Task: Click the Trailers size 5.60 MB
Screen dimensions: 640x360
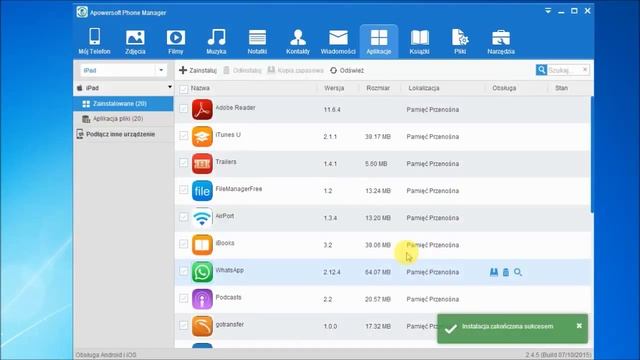Action: pos(376,164)
